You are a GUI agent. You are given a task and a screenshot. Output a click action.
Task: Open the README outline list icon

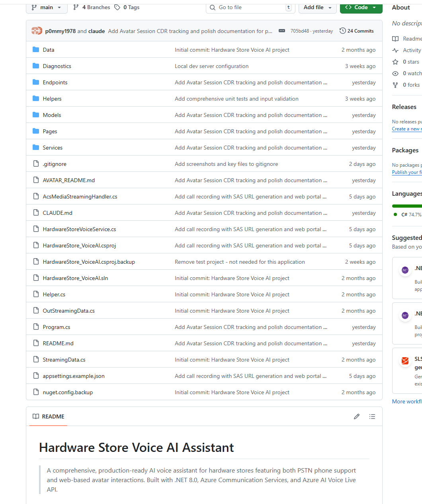coord(372,416)
